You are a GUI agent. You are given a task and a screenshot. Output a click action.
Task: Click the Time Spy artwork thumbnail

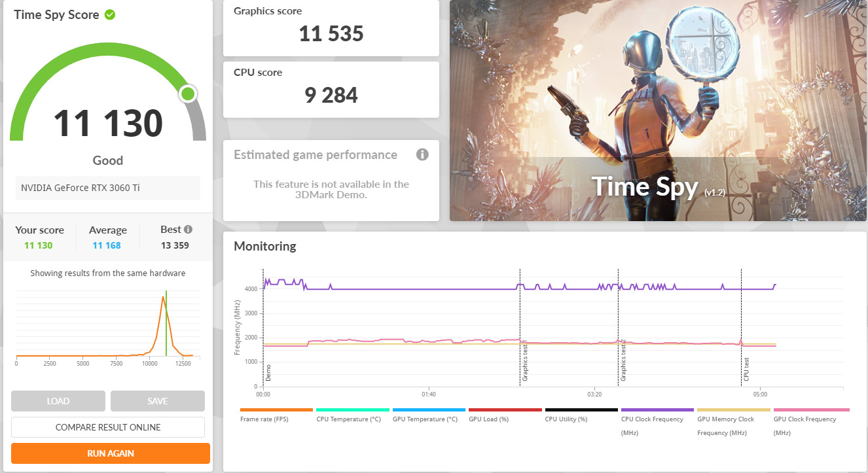click(659, 111)
